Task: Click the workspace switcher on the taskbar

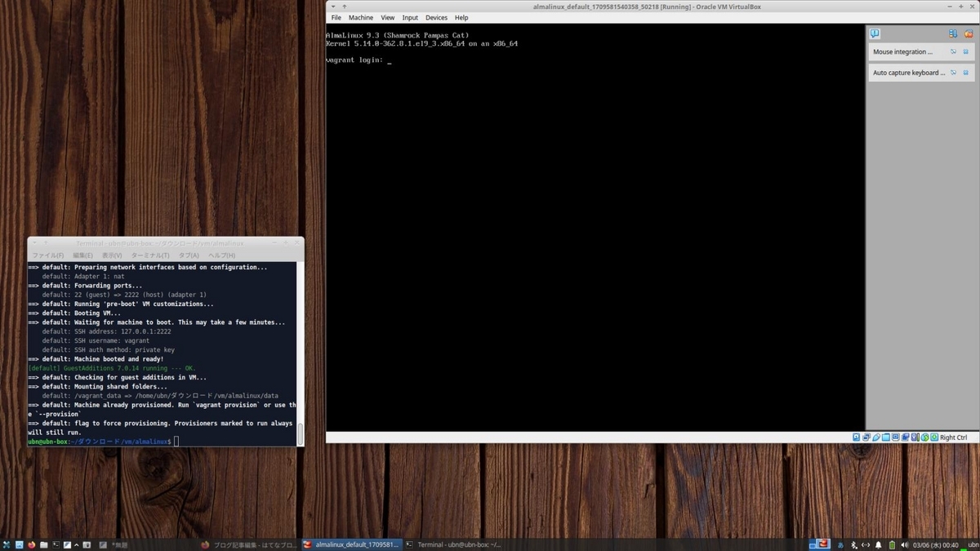Action: coord(820,544)
